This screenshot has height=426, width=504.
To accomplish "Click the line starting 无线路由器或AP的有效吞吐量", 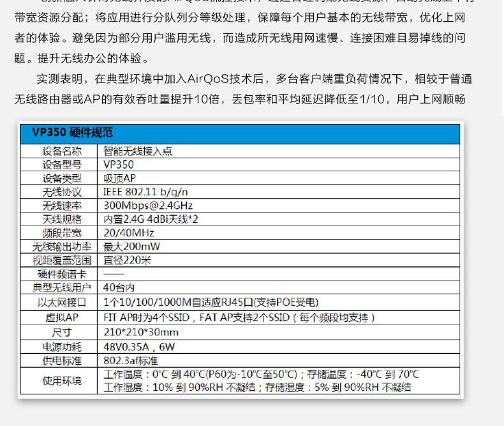I will pyautogui.click(x=240, y=99).
